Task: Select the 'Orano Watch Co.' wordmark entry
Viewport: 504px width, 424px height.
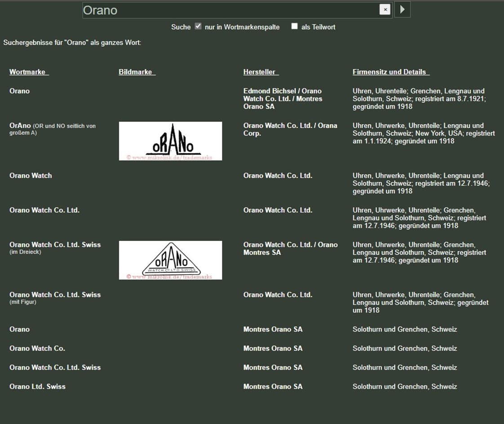Action: [x=37, y=348]
